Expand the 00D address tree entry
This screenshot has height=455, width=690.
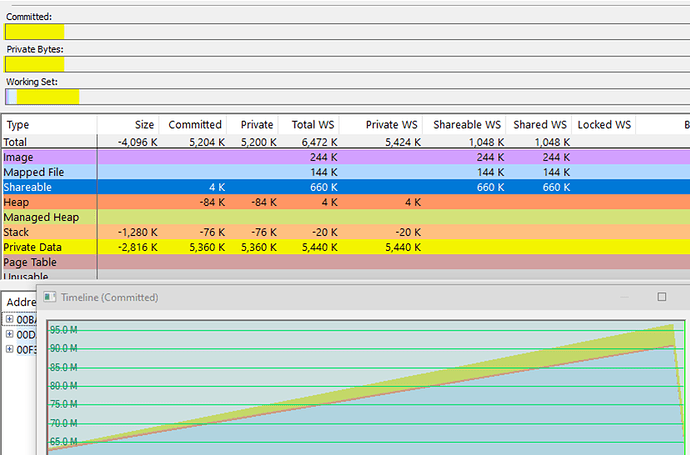pos(9,334)
